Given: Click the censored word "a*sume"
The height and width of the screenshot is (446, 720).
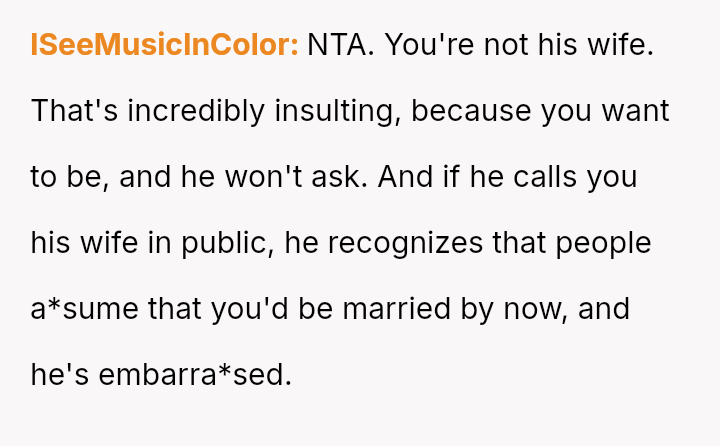Looking at the screenshot, I should pos(84,309).
